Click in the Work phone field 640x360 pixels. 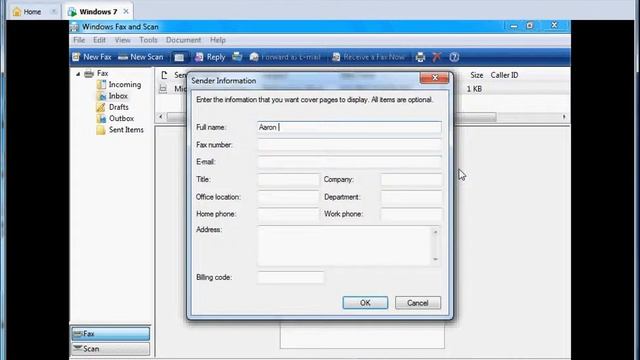pos(411,214)
